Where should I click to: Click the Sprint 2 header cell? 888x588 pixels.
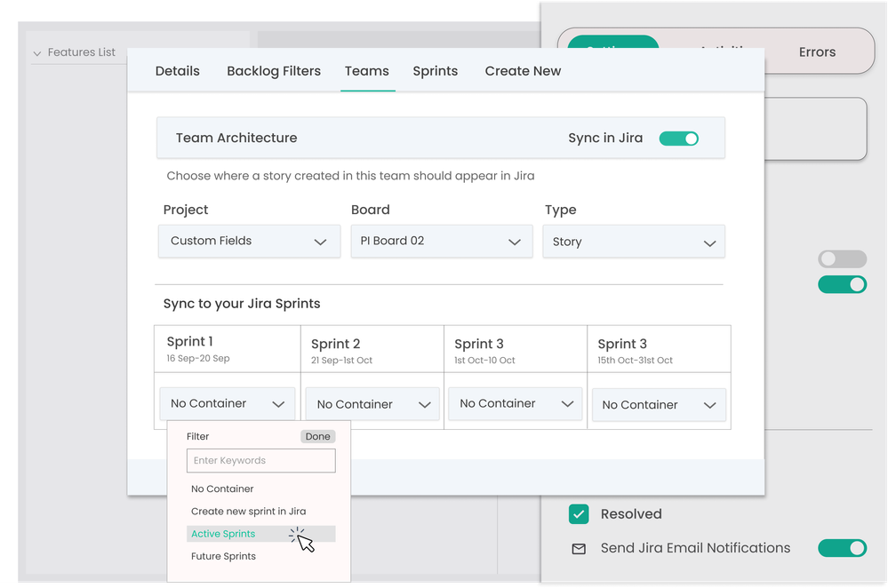tap(372, 348)
